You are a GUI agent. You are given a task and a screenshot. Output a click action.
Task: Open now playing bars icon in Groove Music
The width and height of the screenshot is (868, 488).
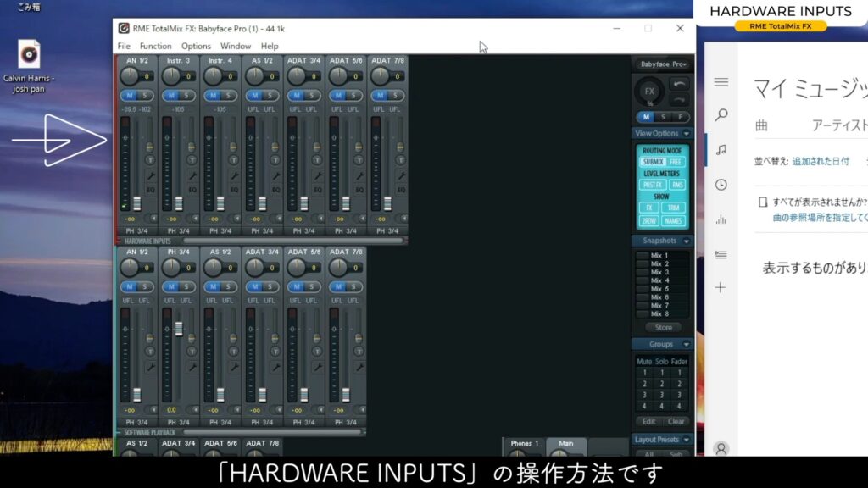tap(721, 219)
